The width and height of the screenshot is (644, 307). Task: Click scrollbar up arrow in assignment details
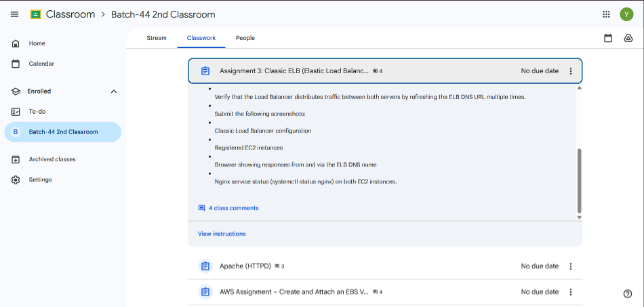[579, 88]
